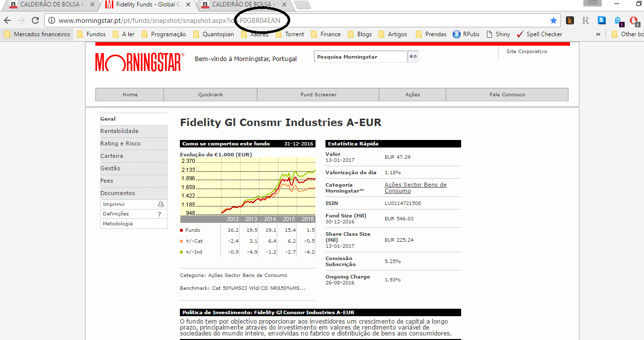Click the Luis profile button in title bar

pos(593,3)
